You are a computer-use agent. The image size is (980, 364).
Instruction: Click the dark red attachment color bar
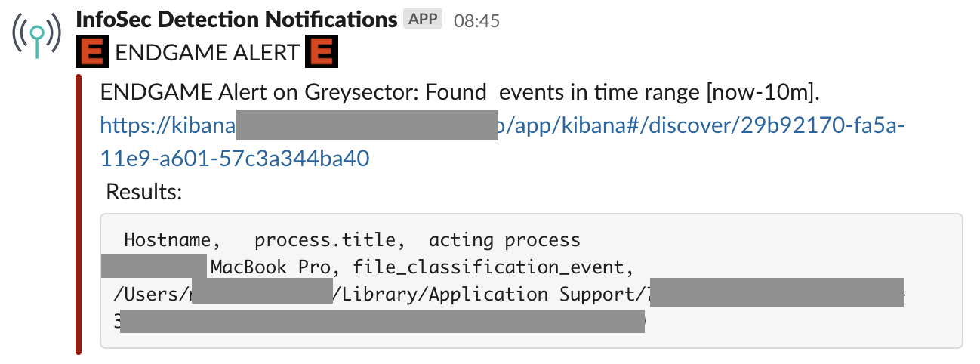[x=79, y=214]
